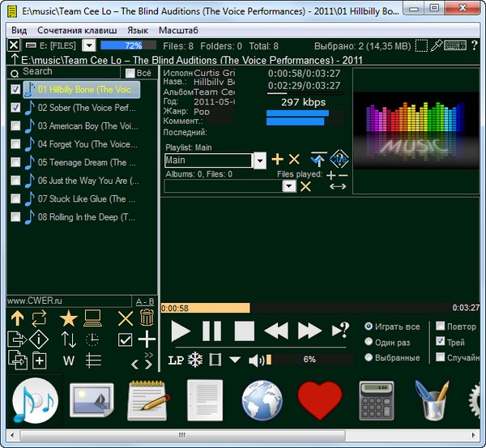
Task: Open the notepad with pencil icon
Action: (x=147, y=401)
